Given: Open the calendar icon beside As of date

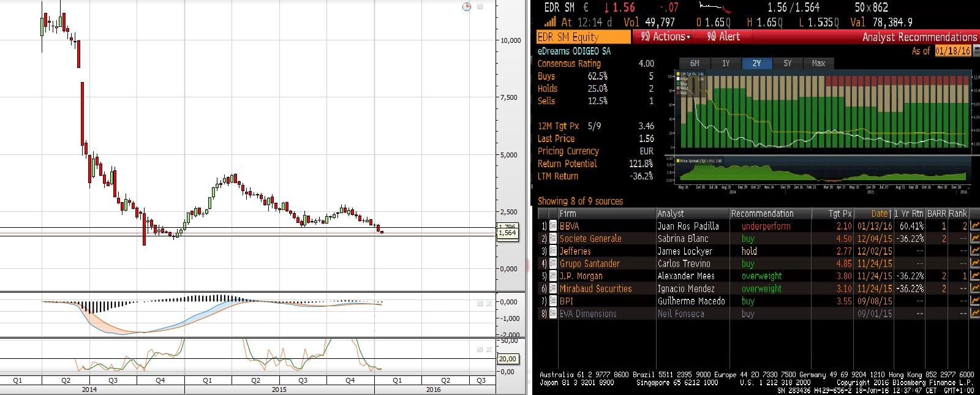Looking at the screenshot, I should (976, 51).
